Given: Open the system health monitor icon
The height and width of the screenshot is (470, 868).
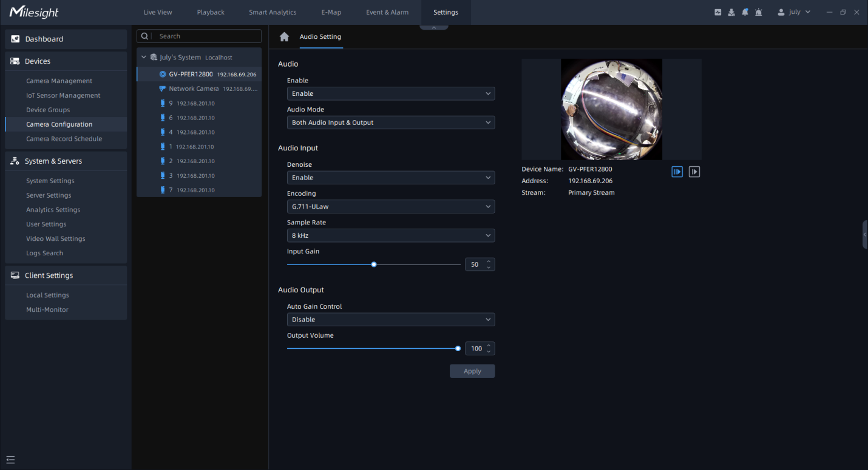Looking at the screenshot, I should tap(718, 12).
